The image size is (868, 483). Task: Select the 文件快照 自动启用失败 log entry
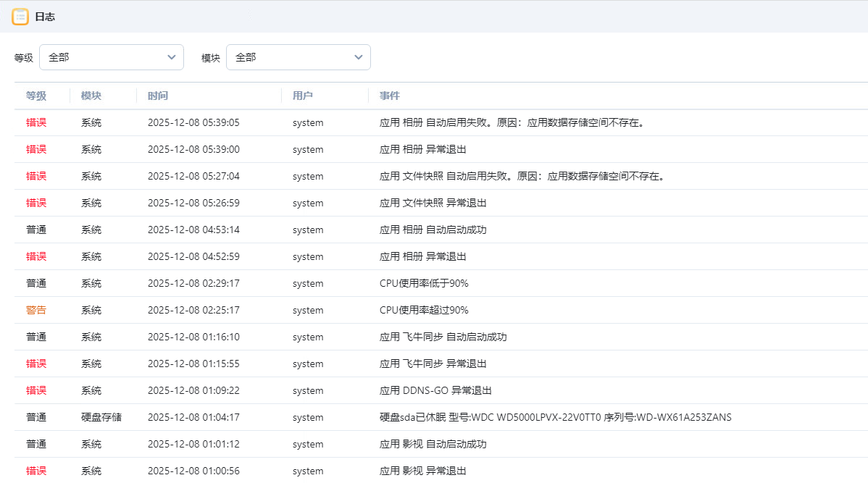(x=522, y=176)
